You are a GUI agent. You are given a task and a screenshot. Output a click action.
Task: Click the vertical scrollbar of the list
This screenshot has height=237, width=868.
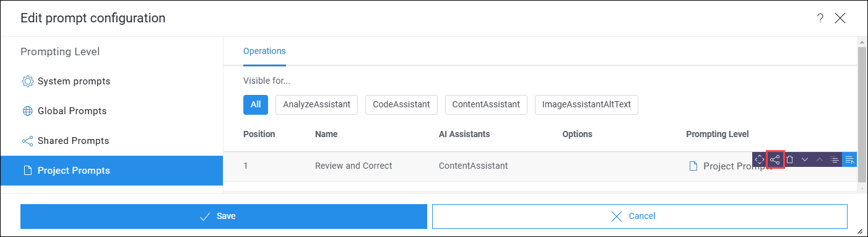click(862, 115)
